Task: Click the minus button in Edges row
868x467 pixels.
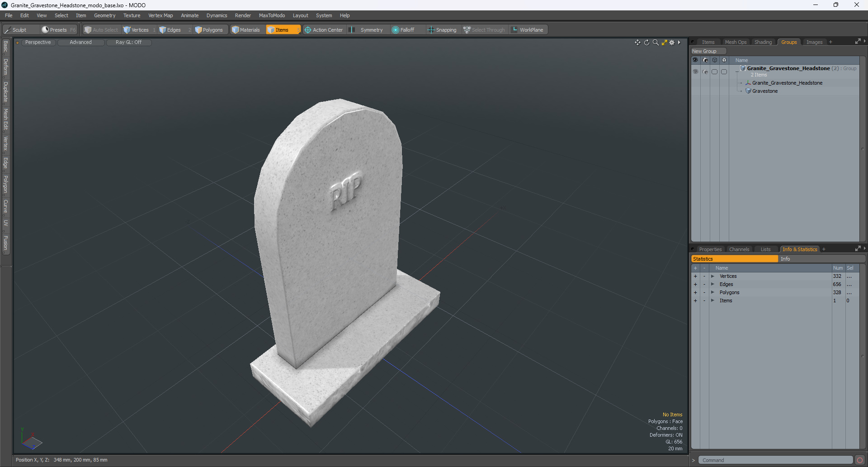Action: [704, 285]
